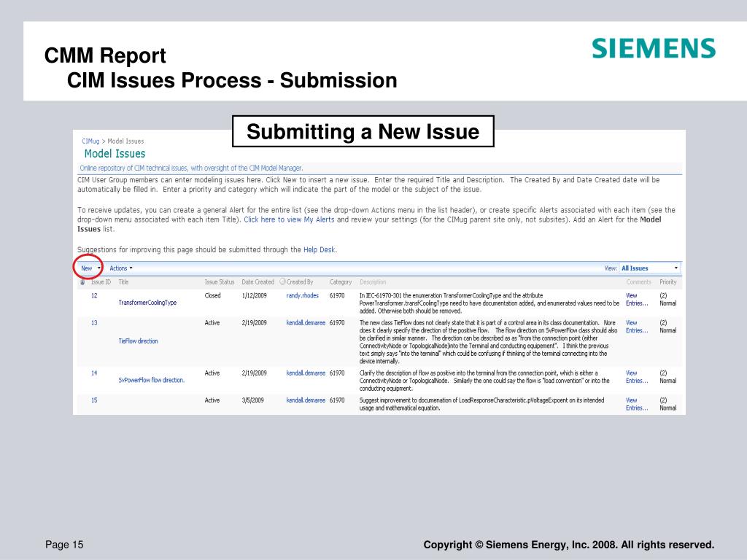747x560 pixels.
Task: Click category 61970 in the issue 12 row
Action: click(x=337, y=296)
